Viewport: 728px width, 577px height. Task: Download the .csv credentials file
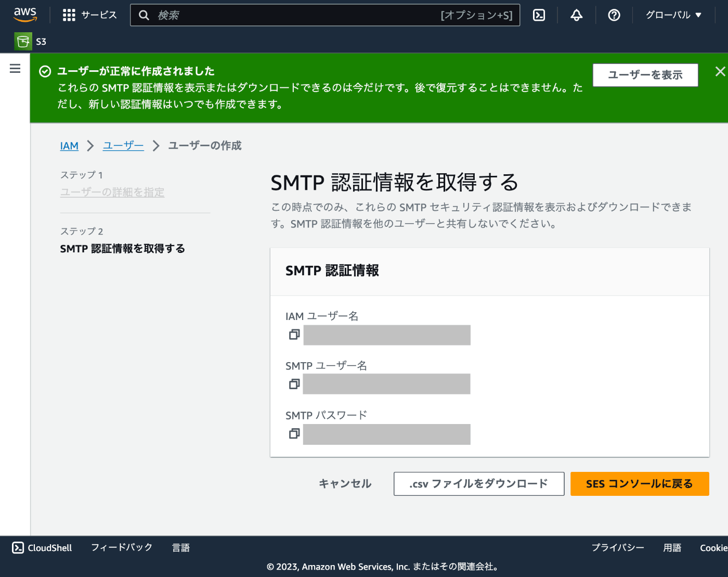tap(479, 484)
